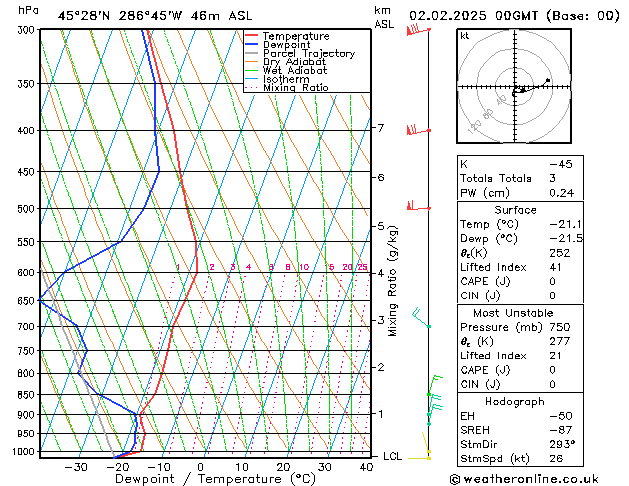Viewport: 629px width, 486px height.
Task: Click the red wind barb at 400 hPa
Action: click(418, 130)
